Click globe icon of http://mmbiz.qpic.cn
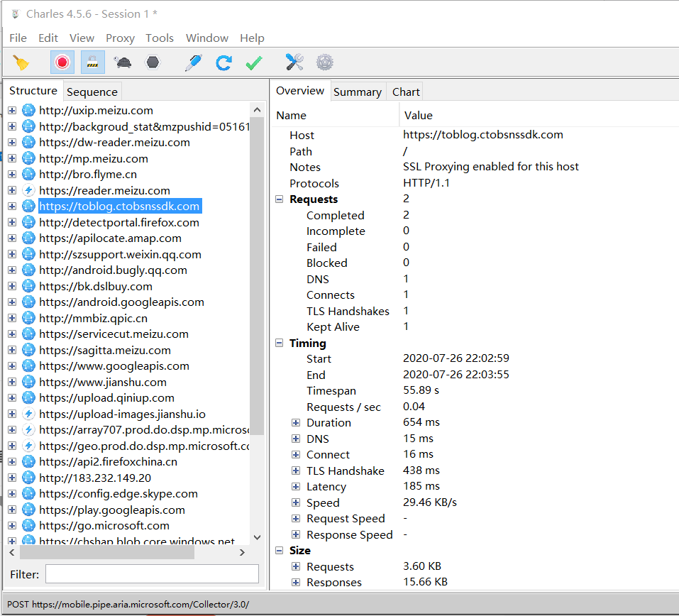This screenshot has height=616, width=679. click(28, 318)
